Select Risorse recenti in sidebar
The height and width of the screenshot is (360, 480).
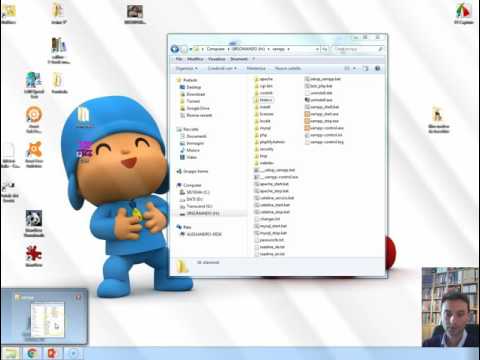(x=196, y=115)
